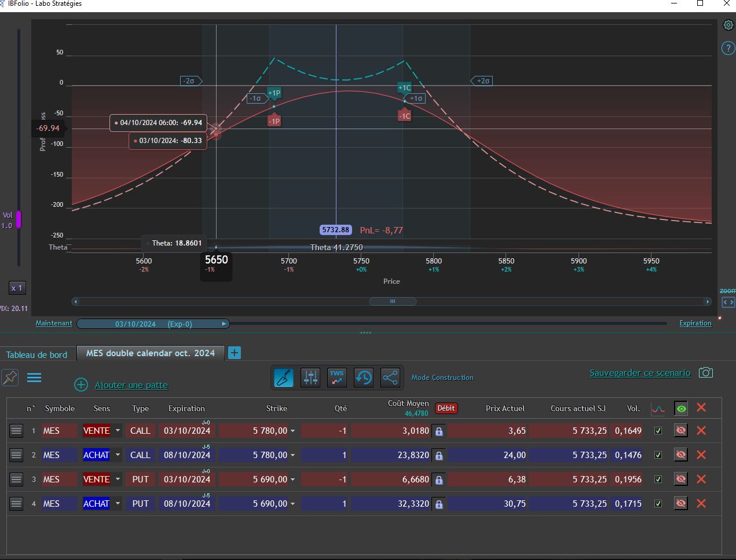Add a new tab with plus button
The width and height of the screenshot is (736, 560).
point(235,353)
